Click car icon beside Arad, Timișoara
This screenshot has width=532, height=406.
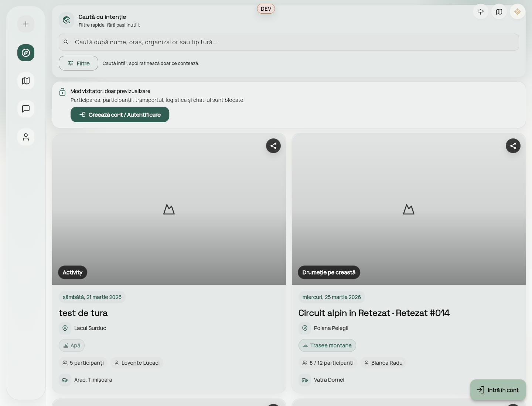pyautogui.click(x=65, y=380)
